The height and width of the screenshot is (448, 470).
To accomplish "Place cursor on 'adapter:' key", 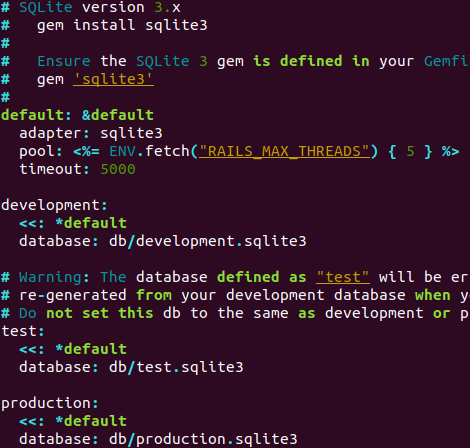I will pos(55,133).
